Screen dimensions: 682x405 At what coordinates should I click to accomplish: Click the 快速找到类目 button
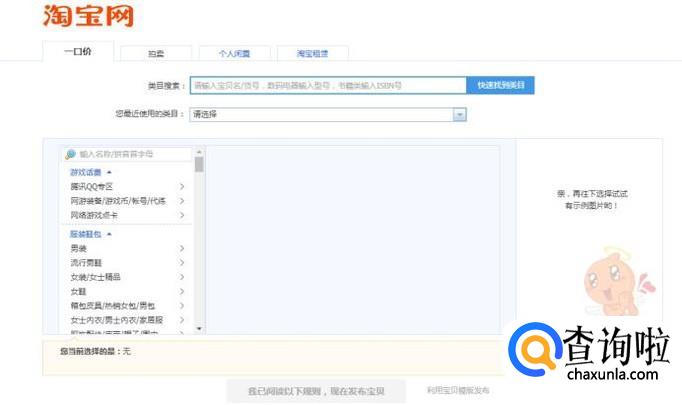[x=501, y=85]
